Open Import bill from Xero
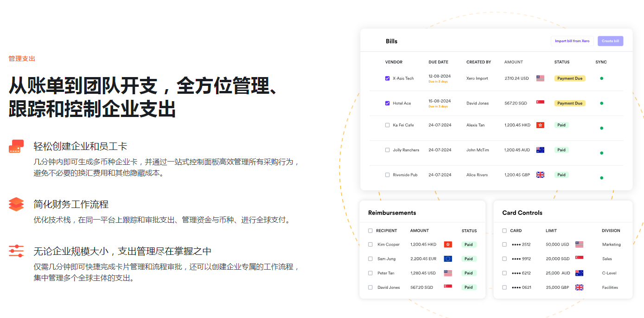The width and height of the screenshot is (644, 318). point(572,41)
